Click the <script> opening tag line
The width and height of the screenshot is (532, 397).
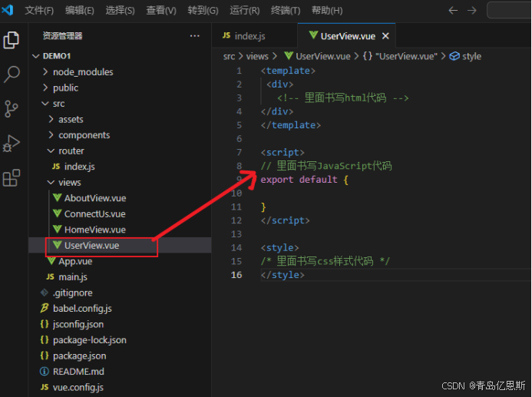[x=283, y=152]
